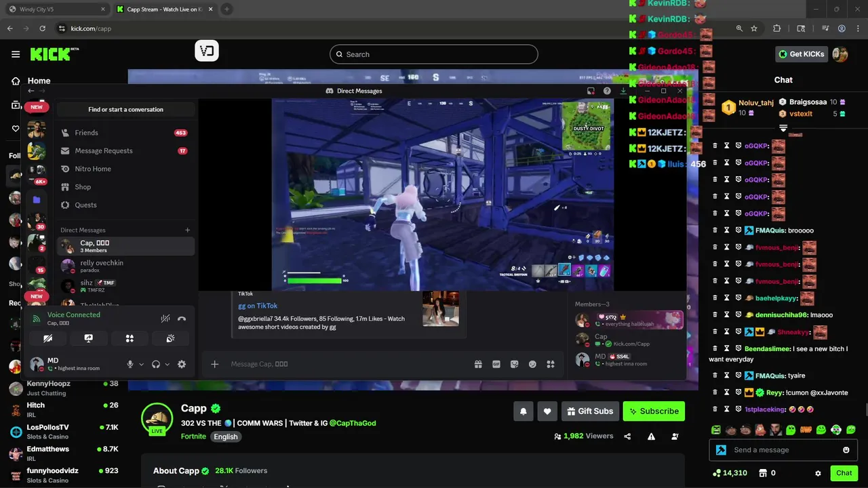Click the Send a message chat field
The image size is (868, 488).
pyautogui.click(x=783, y=450)
